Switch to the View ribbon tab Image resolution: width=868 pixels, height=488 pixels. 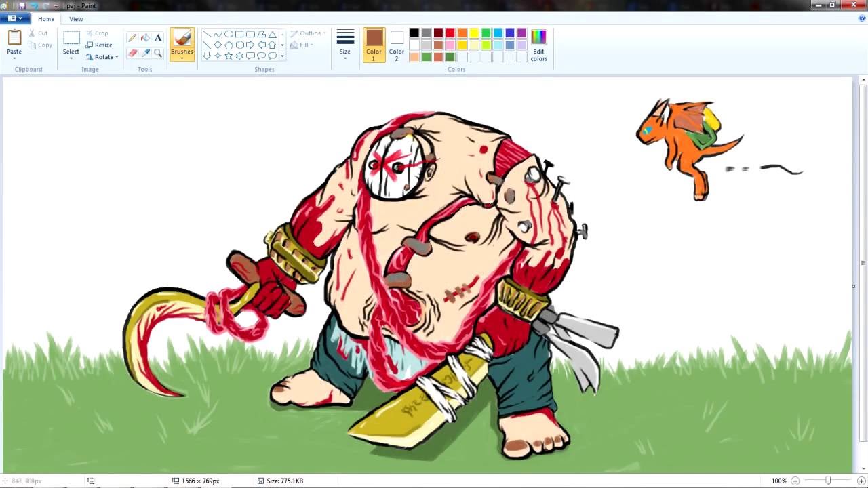[76, 19]
